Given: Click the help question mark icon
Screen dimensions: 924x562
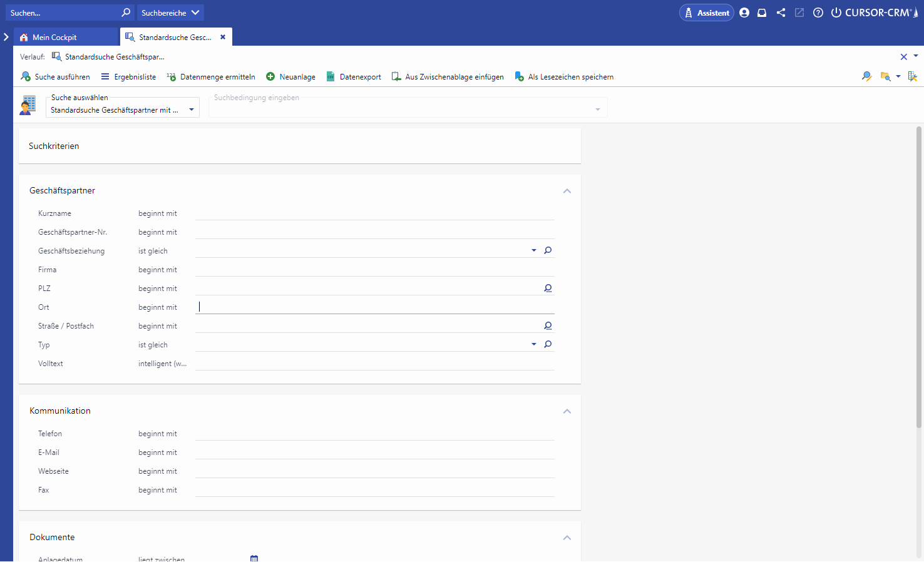Looking at the screenshot, I should coord(818,13).
